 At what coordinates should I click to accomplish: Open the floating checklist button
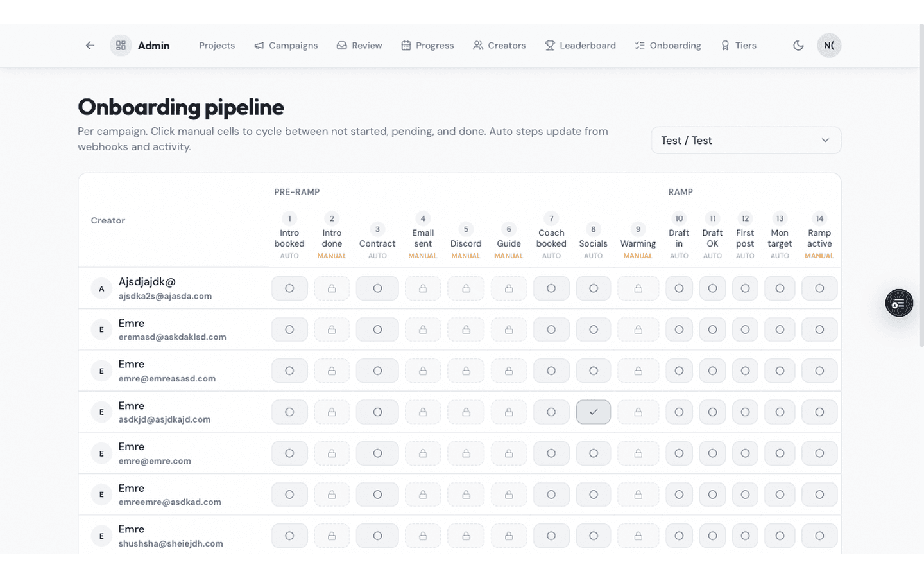click(x=899, y=303)
